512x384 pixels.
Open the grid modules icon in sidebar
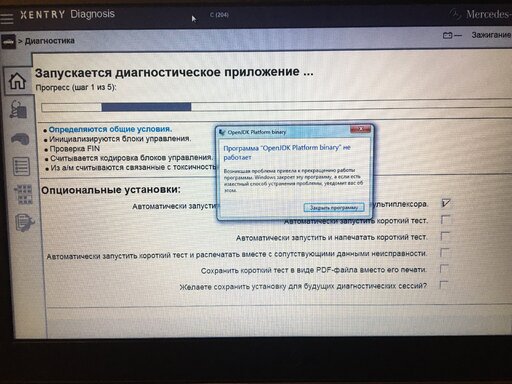[x=23, y=194]
